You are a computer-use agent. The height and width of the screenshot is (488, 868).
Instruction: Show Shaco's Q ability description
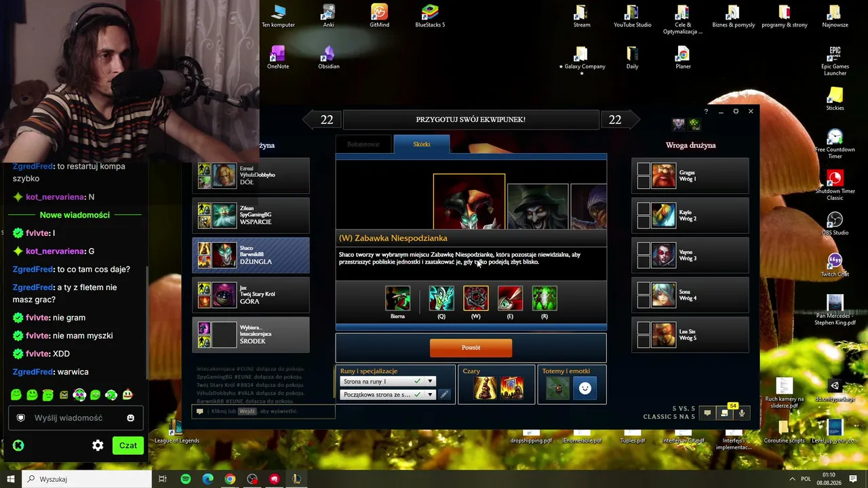pyautogui.click(x=441, y=298)
